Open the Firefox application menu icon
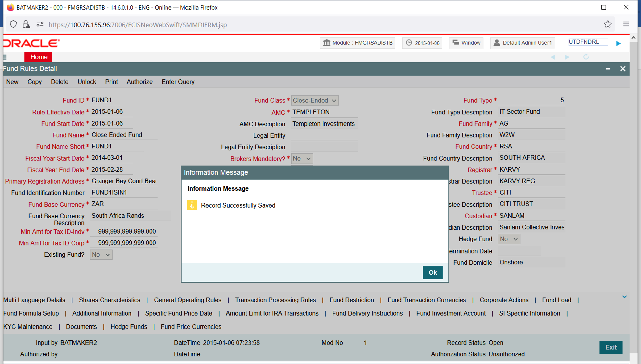The height and width of the screenshot is (364, 641). [626, 24]
